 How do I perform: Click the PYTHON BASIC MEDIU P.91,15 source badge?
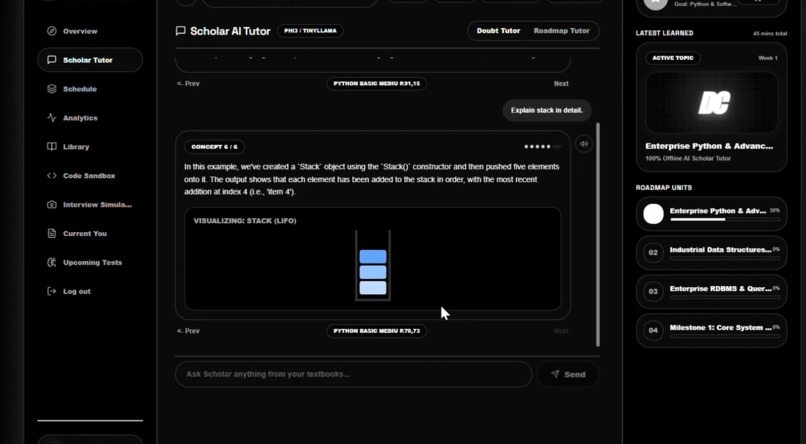coord(377,83)
